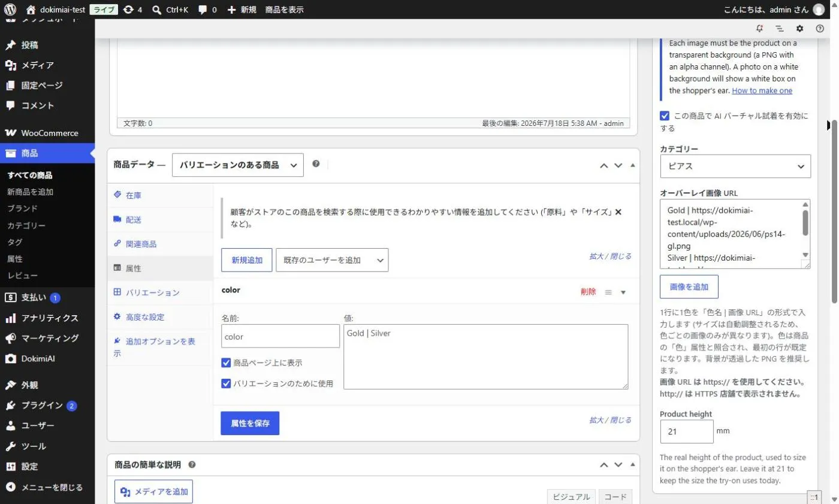Open the settings gear icon in header
The image size is (839, 504).
point(799,28)
